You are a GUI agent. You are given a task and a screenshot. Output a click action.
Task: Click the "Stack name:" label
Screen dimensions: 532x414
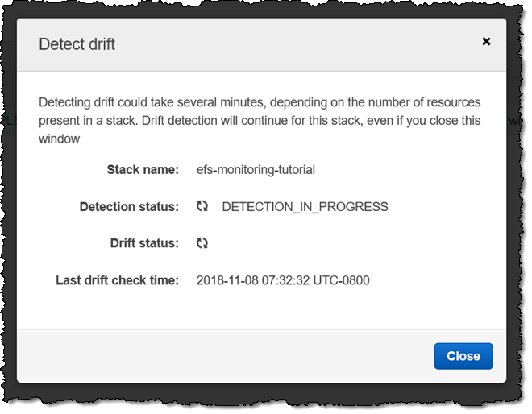[143, 170]
